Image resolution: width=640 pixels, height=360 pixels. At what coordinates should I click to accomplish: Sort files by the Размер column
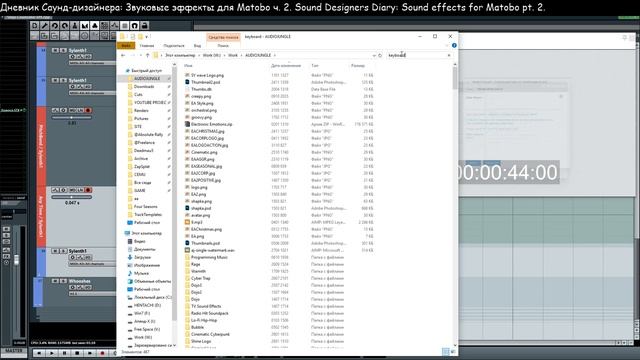(358, 65)
